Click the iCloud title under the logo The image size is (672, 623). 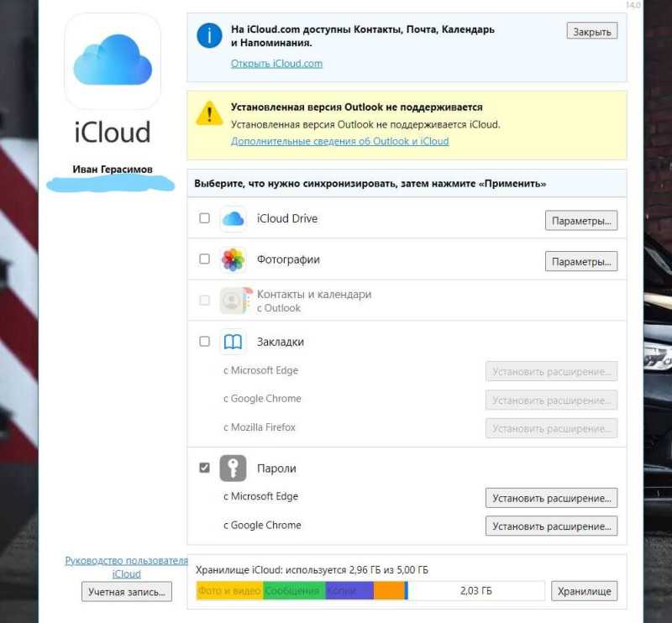coord(113,132)
